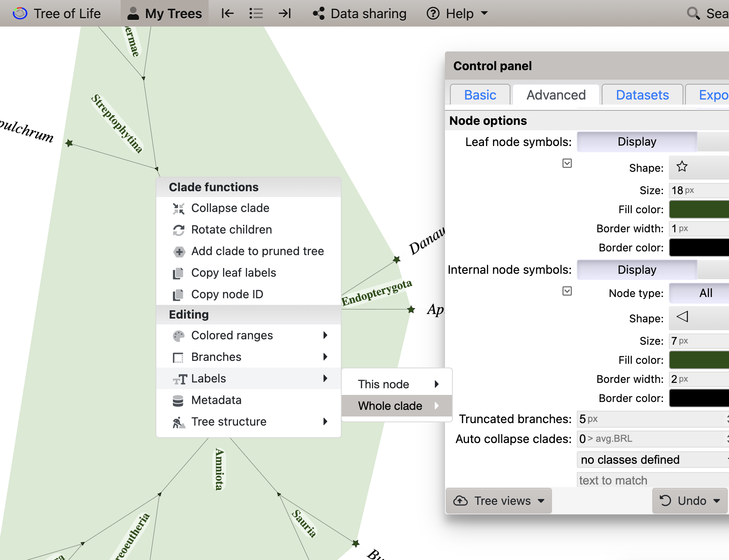
Task: Click the Colored ranges palette icon
Action: click(179, 336)
